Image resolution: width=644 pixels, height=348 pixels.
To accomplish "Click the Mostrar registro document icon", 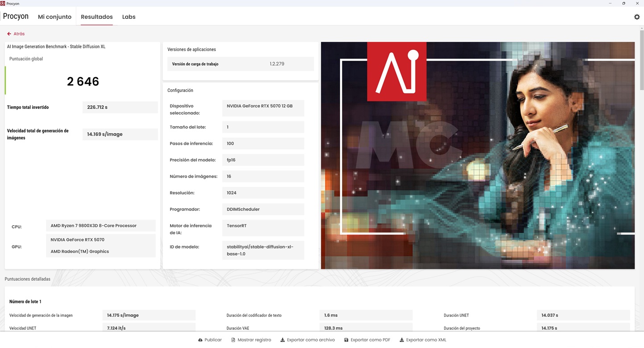I will click(x=233, y=340).
